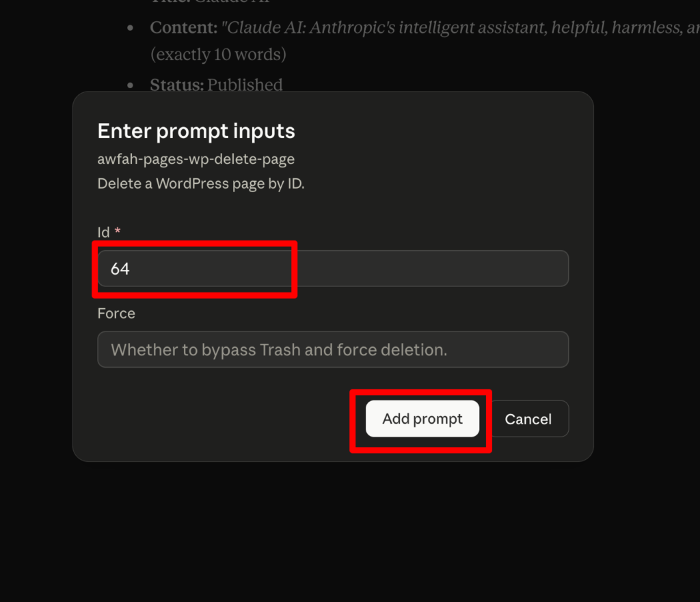
Task: Select the value 64 in Id field
Action: click(x=120, y=269)
